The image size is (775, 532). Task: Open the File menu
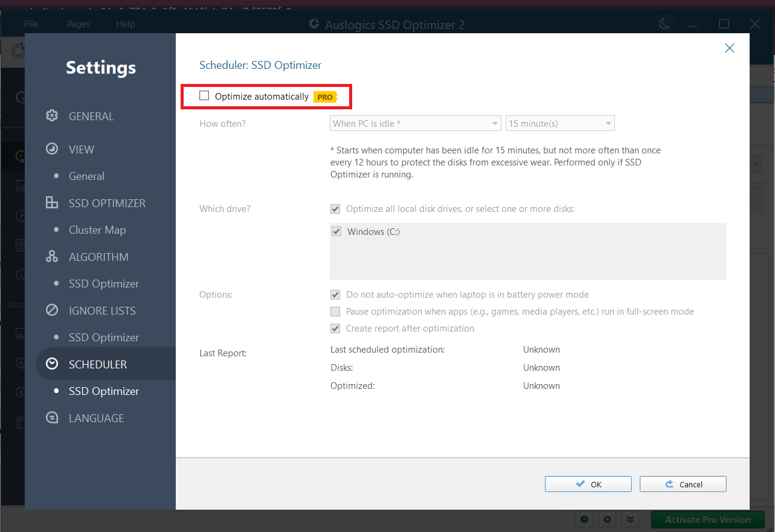tap(31, 24)
